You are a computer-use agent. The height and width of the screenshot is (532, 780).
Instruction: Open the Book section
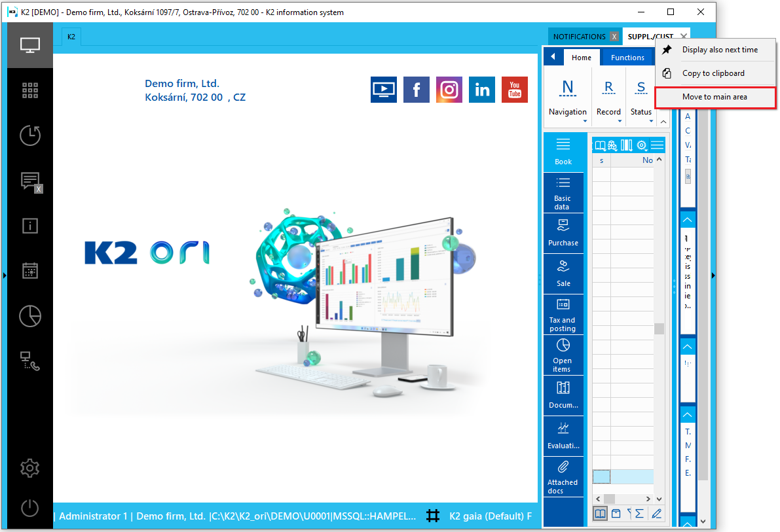click(x=563, y=152)
